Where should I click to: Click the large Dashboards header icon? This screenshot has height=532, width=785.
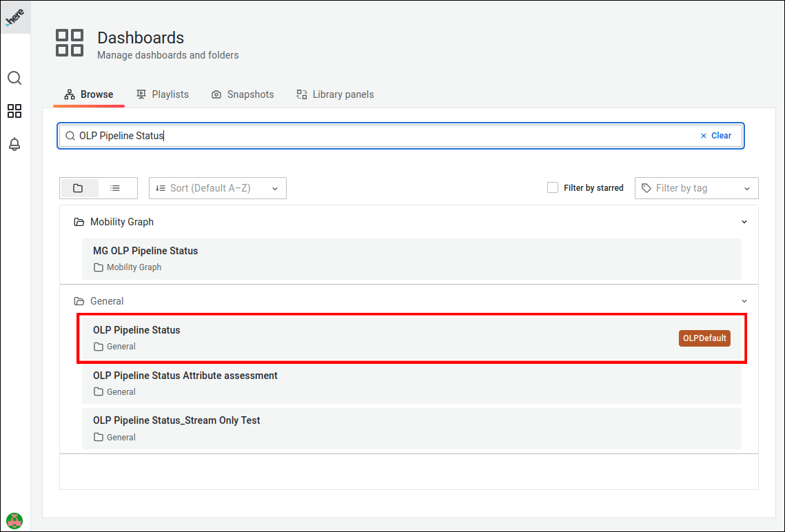[70, 43]
